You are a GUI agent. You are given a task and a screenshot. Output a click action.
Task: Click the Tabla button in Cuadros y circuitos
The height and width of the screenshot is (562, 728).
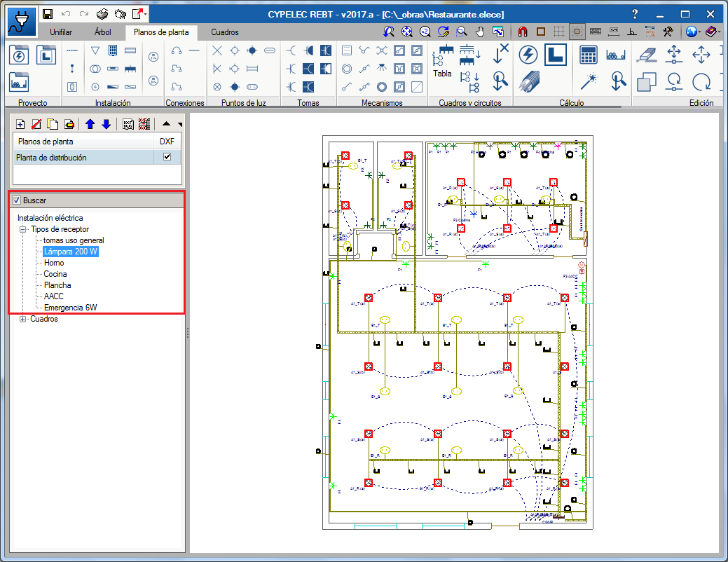tap(442, 61)
